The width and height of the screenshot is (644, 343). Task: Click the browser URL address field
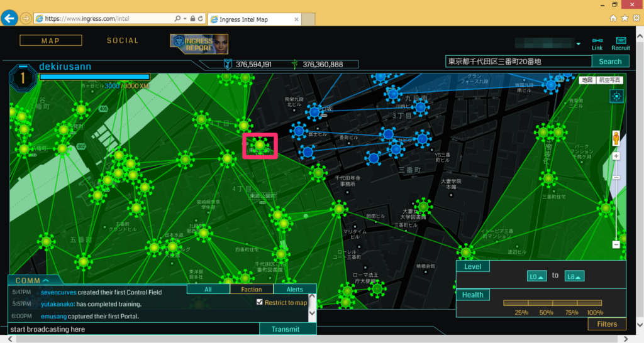click(103, 18)
